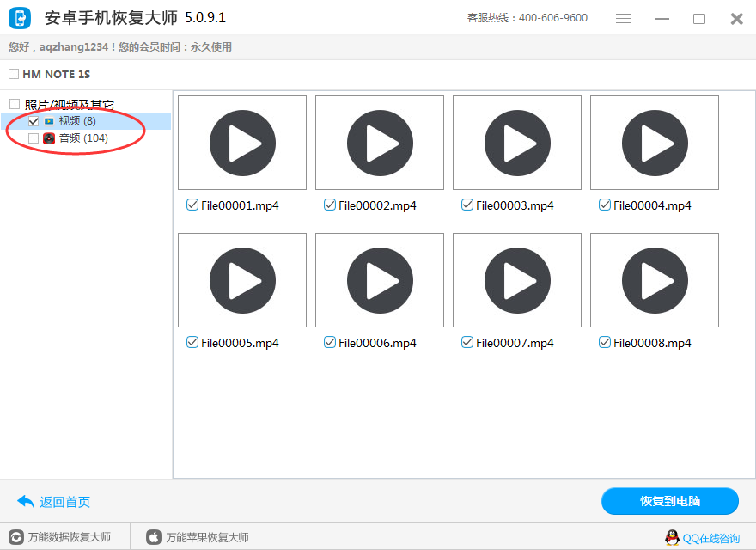
Task: Minimize the recovery app window
Action: [661, 19]
